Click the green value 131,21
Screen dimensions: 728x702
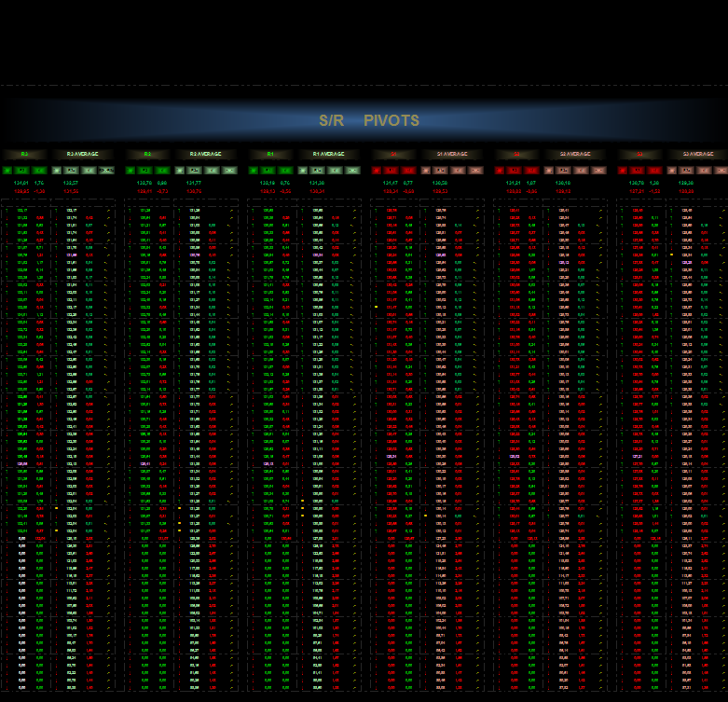(513, 183)
